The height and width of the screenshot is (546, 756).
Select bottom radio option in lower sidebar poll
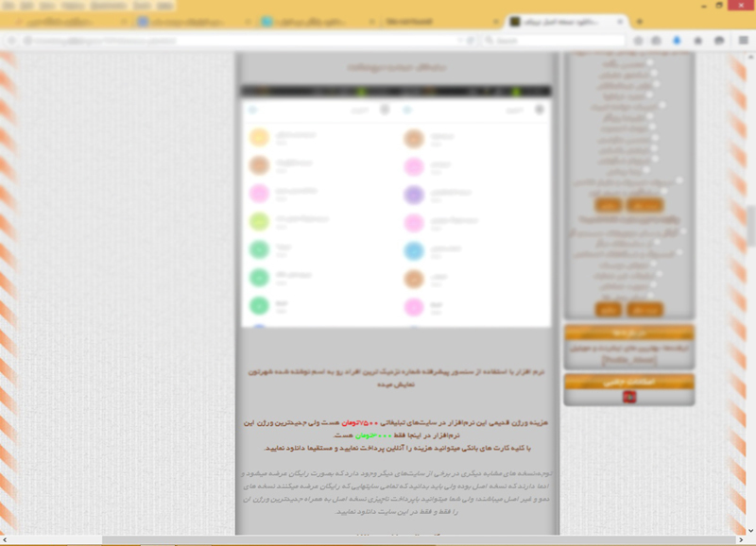pyautogui.click(x=650, y=295)
